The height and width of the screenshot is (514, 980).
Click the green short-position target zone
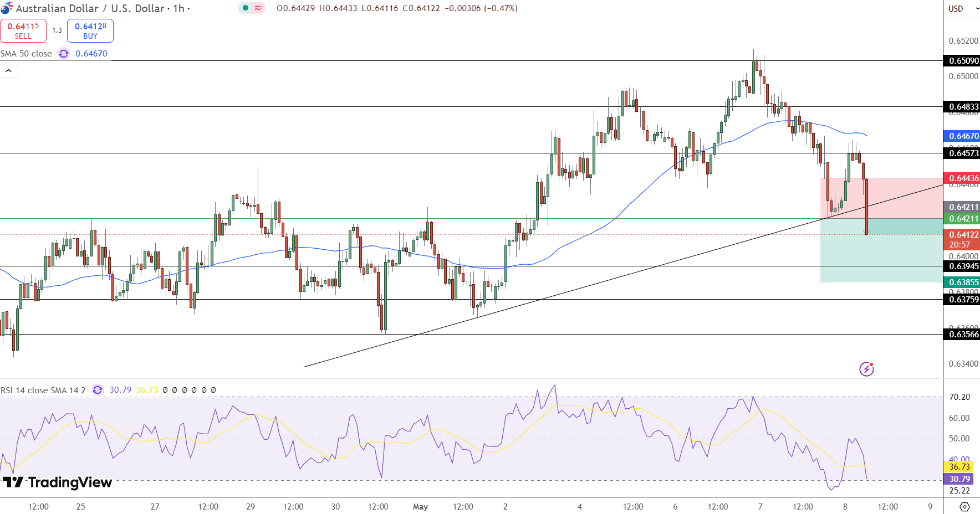point(881,250)
